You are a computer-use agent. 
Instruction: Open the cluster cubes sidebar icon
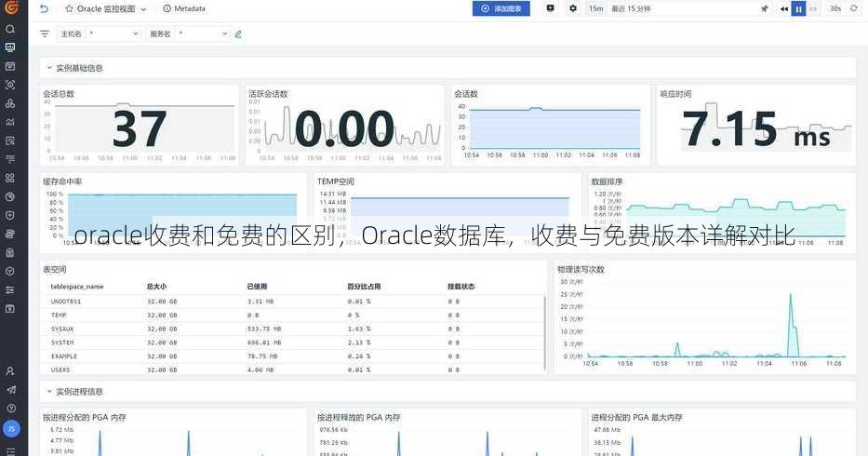click(10, 103)
